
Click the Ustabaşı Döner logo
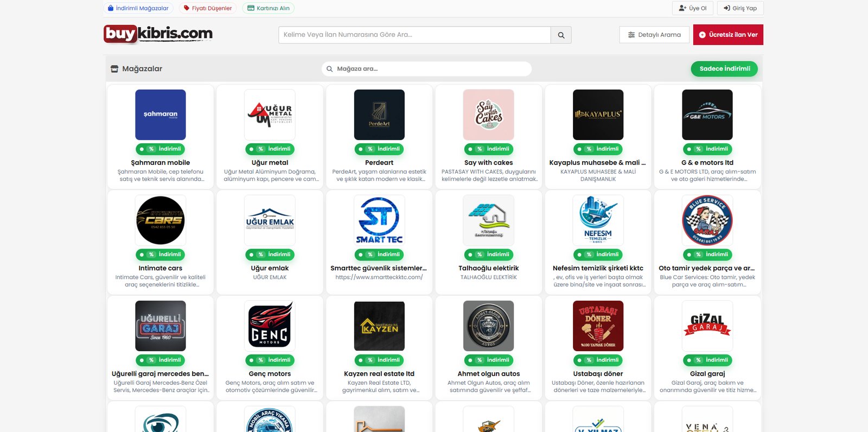(x=598, y=326)
